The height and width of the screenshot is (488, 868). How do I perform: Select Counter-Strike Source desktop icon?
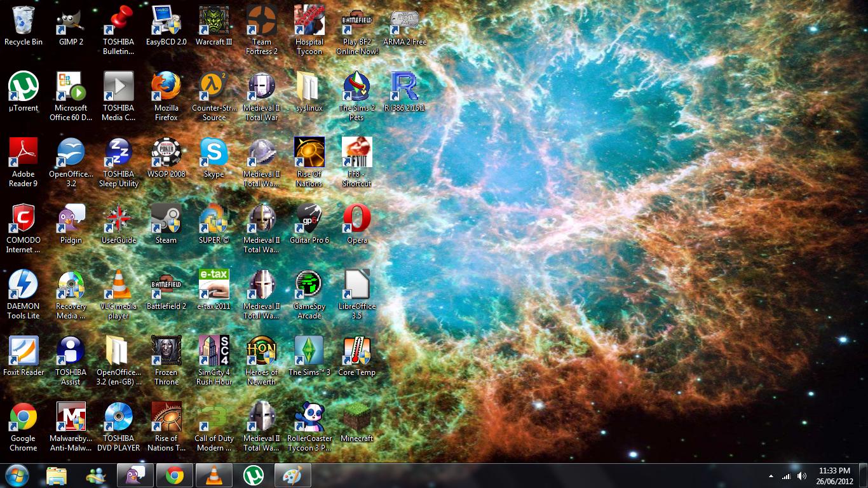click(214, 97)
